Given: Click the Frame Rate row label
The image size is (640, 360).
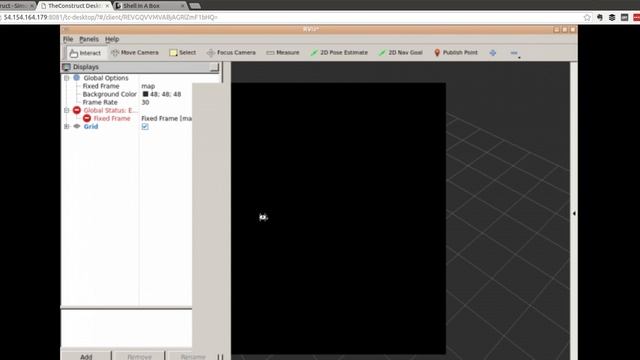Looking at the screenshot, I should click(x=100, y=102).
